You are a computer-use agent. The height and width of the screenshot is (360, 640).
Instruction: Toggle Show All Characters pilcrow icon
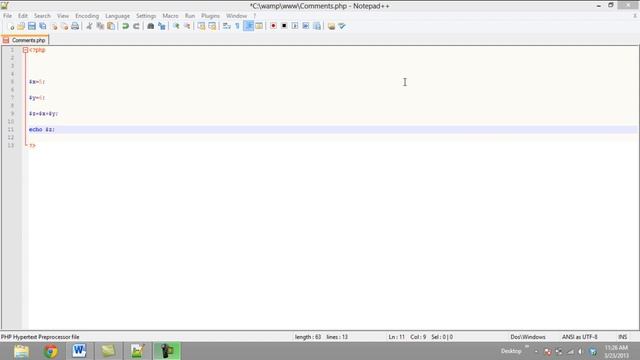[237, 26]
